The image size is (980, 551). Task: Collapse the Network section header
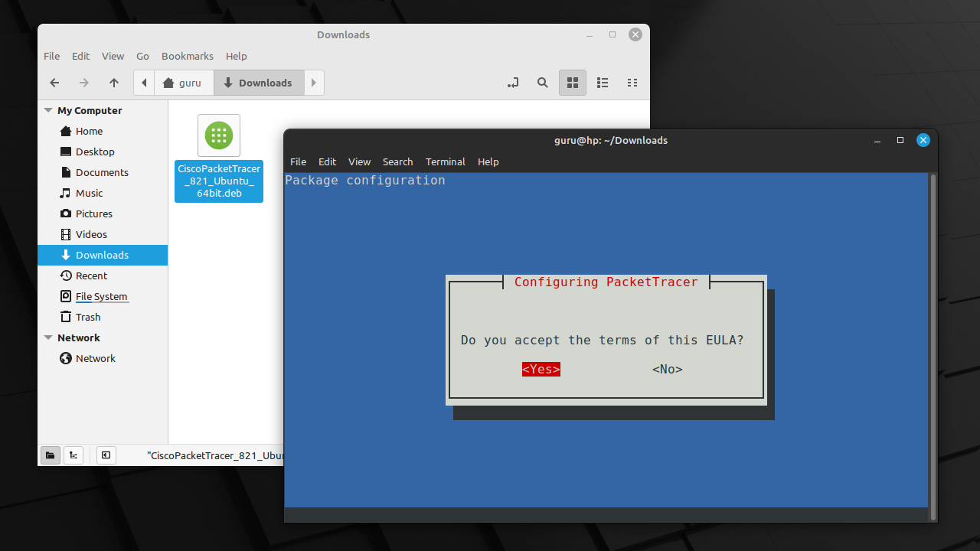48,337
